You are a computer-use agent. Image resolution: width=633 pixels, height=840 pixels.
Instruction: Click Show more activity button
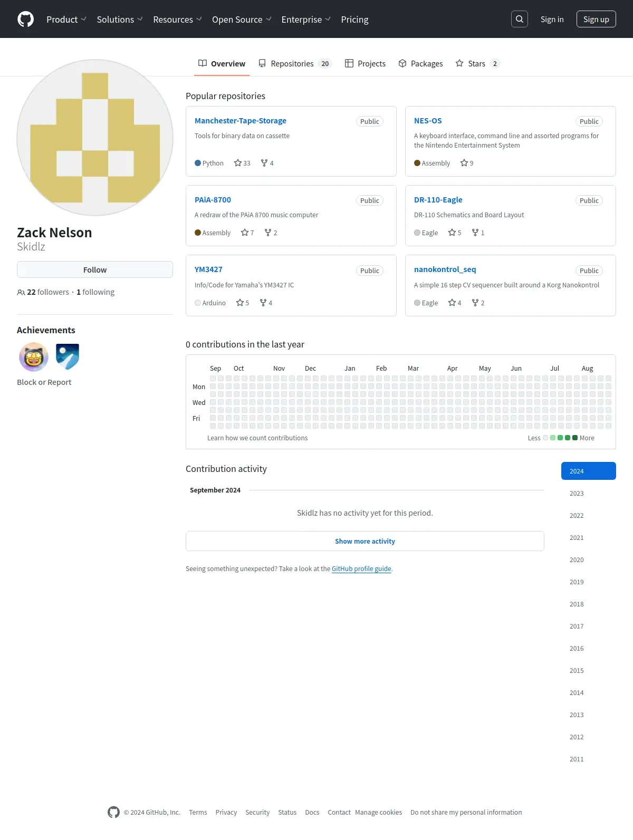[x=365, y=541]
